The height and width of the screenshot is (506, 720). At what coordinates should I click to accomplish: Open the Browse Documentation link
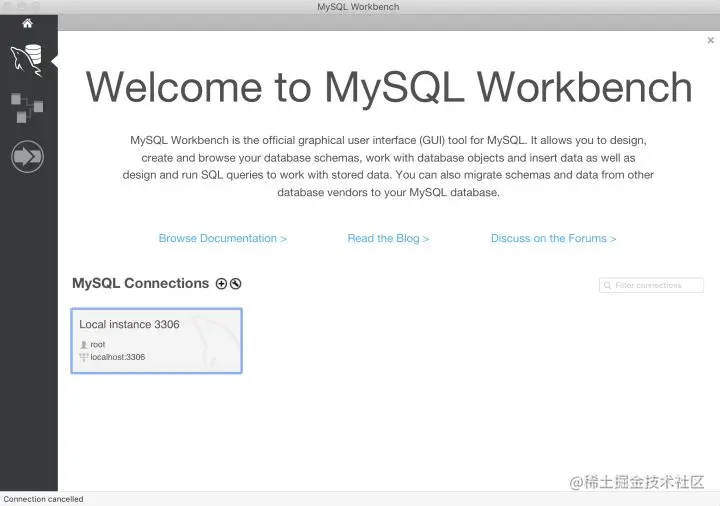(222, 238)
